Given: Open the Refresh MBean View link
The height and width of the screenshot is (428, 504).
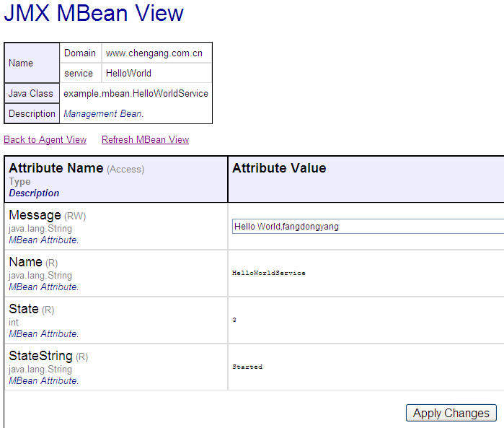Looking at the screenshot, I should pyautogui.click(x=145, y=140).
